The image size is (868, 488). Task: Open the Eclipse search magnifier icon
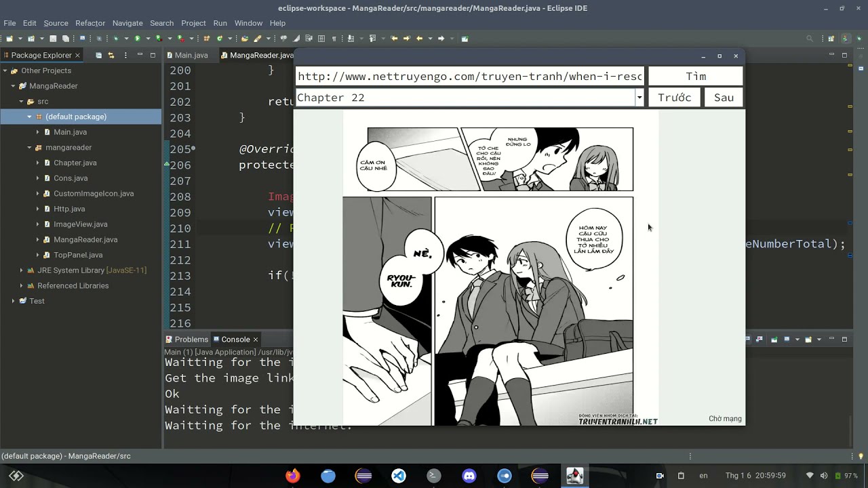click(x=810, y=39)
